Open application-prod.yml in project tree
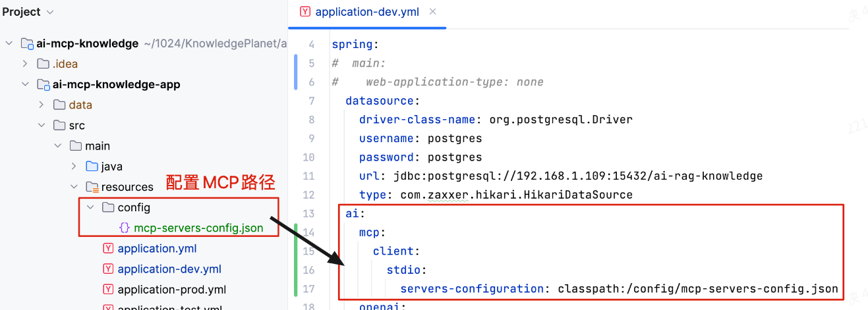 [x=172, y=289]
